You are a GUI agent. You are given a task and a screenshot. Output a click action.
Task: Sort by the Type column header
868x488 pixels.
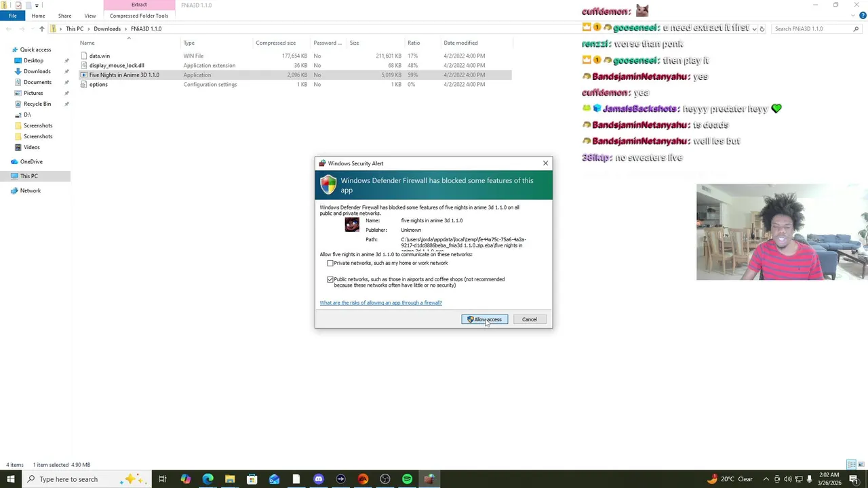[189, 43]
